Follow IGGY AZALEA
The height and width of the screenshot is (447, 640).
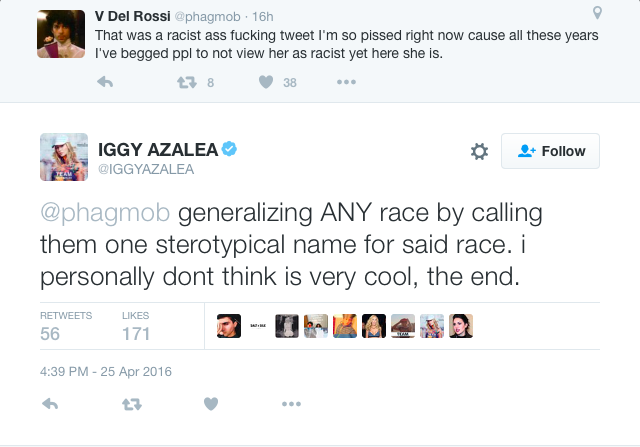552,151
